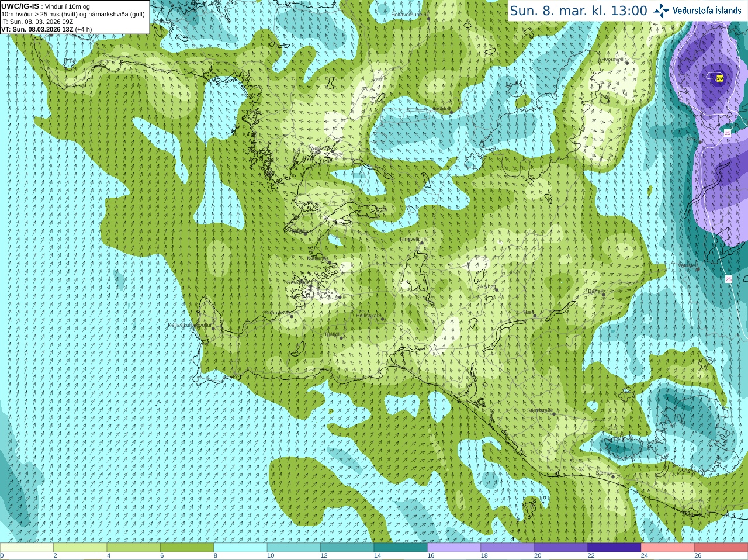This screenshot has width=748, height=560.
Task: Click the VT: Sun. 08.03.2026 13Z line
Action: (47, 29)
